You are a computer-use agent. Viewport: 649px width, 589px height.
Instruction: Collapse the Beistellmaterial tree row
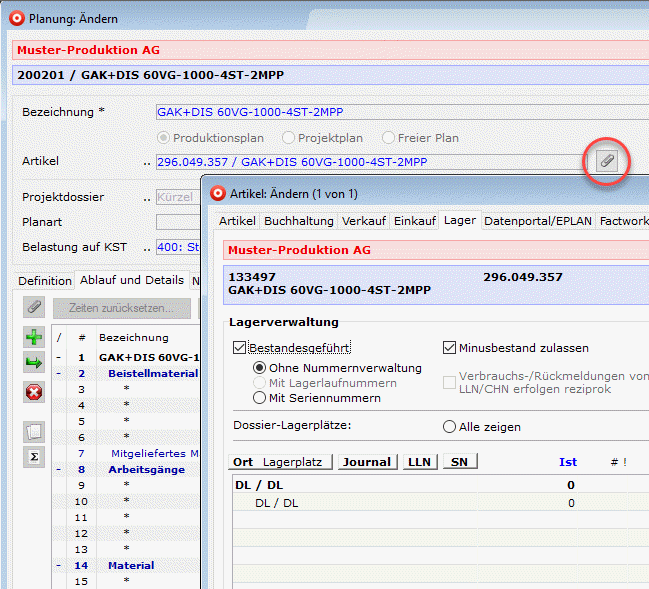pyautogui.click(x=59, y=373)
